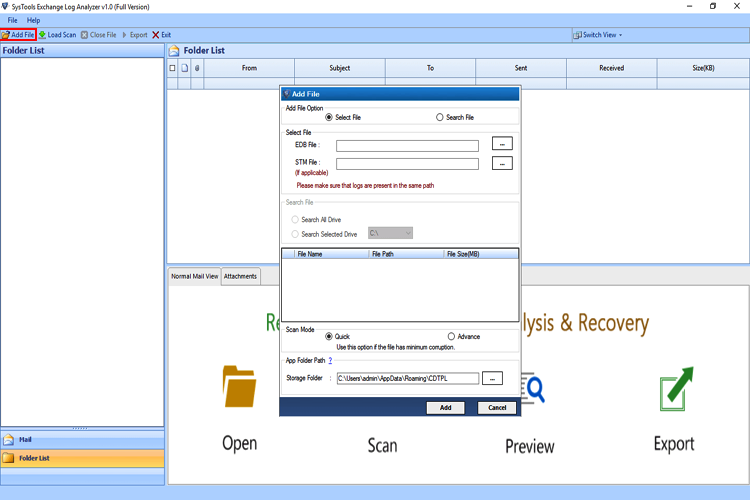Toggle the select-all checkbox in the header
Viewport: 750px width, 500px height.
coord(172,68)
